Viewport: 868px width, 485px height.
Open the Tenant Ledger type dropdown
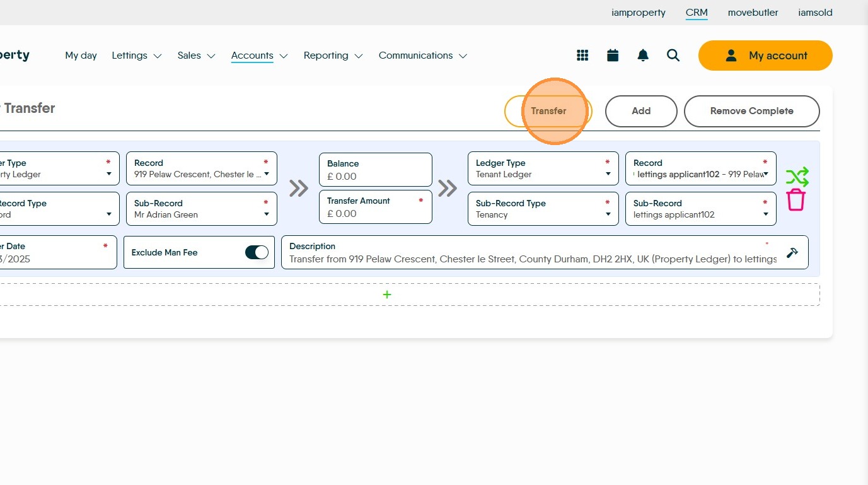(543, 168)
